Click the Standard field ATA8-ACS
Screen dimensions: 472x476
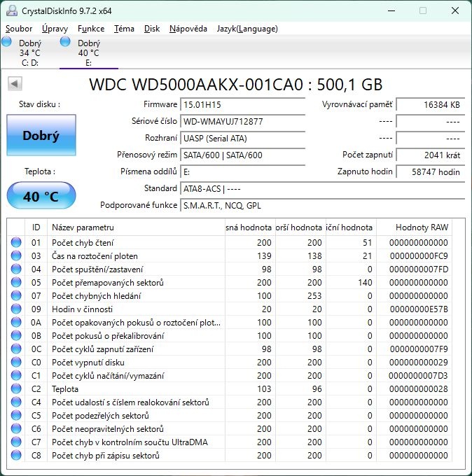point(323,189)
